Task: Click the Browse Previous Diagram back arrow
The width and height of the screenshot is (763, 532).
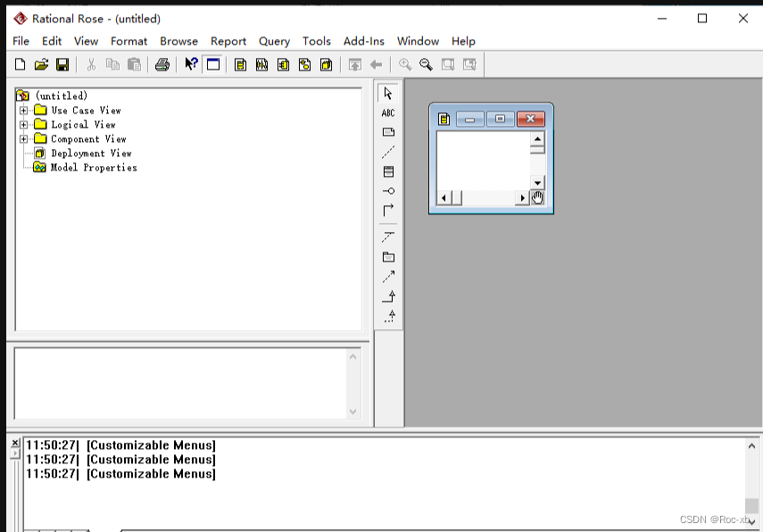Action: [377, 64]
